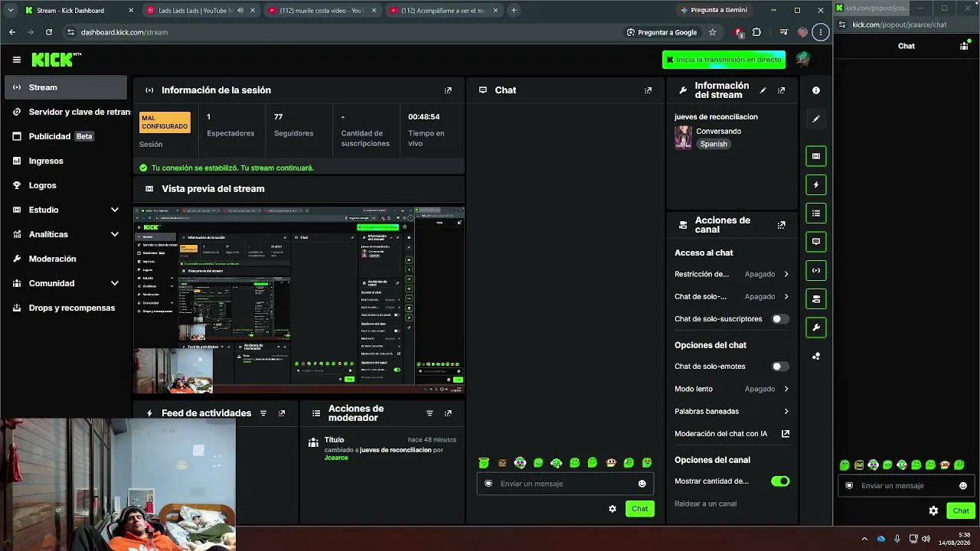The height and width of the screenshot is (551, 980).
Task: Turn off Mostrar cantidad de switch
Action: pos(780,481)
